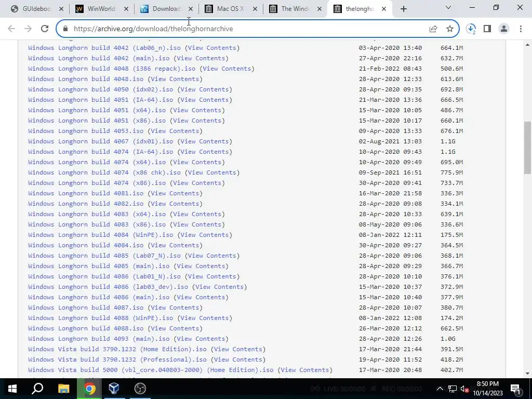Download Longhorn build 4048 (i386 repack).iso
This screenshot has width=532, height=399.
tap(112, 69)
